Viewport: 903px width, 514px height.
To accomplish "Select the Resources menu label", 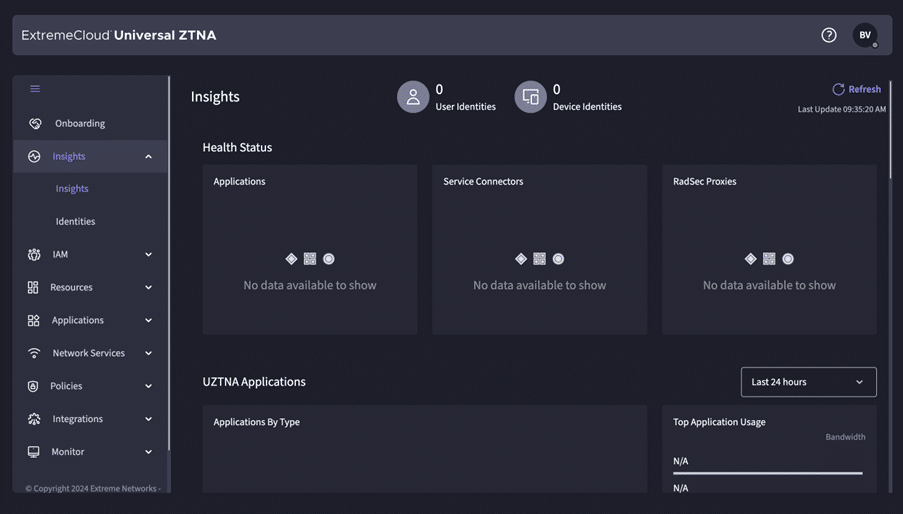I will (x=71, y=287).
